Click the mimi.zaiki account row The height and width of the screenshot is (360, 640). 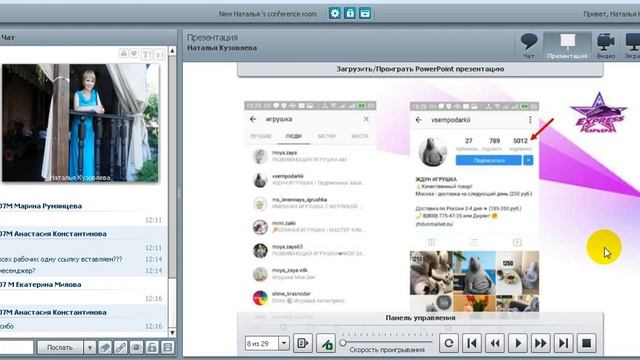point(310,227)
